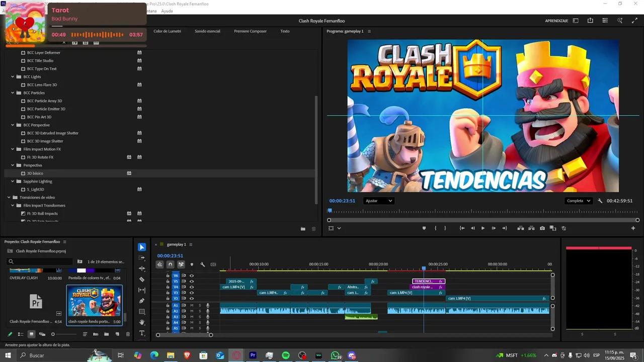Select the Rectangle tool
This screenshot has height=362, width=644.
142,312
